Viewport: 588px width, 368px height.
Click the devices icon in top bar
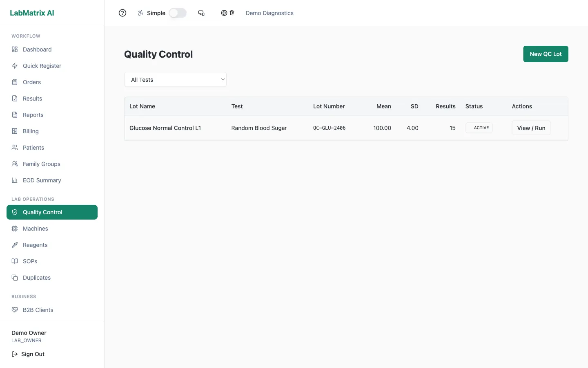(201, 13)
